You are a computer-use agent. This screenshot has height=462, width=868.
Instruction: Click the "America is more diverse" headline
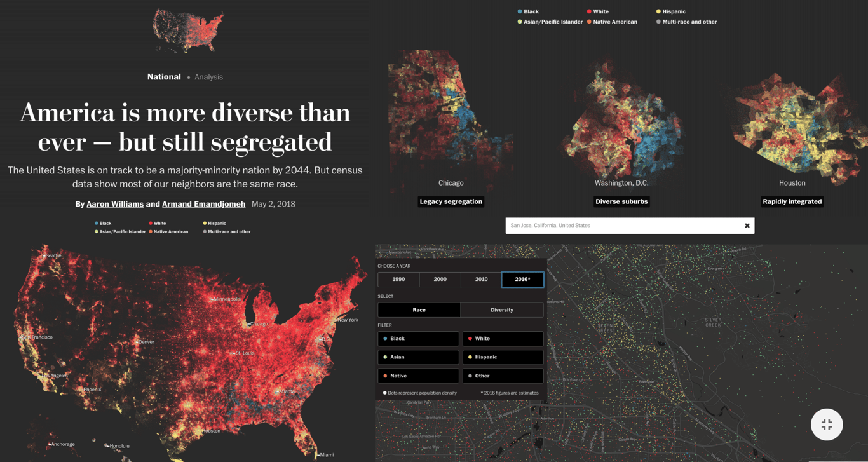(185, 126)
